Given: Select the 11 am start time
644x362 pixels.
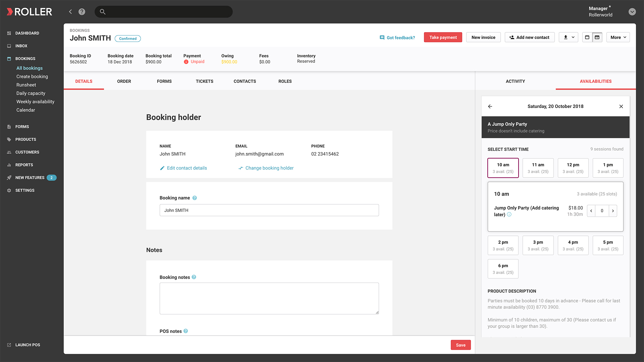Looking at the screenshot, I should click(x=538, y=168).
